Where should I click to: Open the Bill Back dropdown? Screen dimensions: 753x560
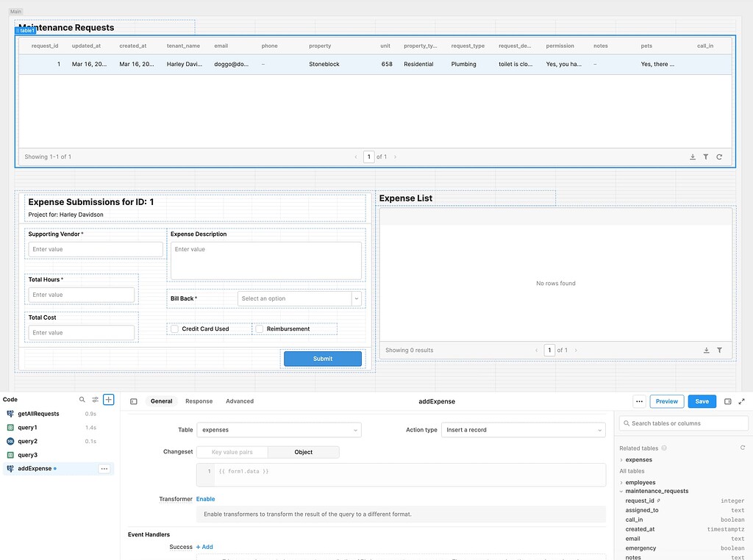297,298
